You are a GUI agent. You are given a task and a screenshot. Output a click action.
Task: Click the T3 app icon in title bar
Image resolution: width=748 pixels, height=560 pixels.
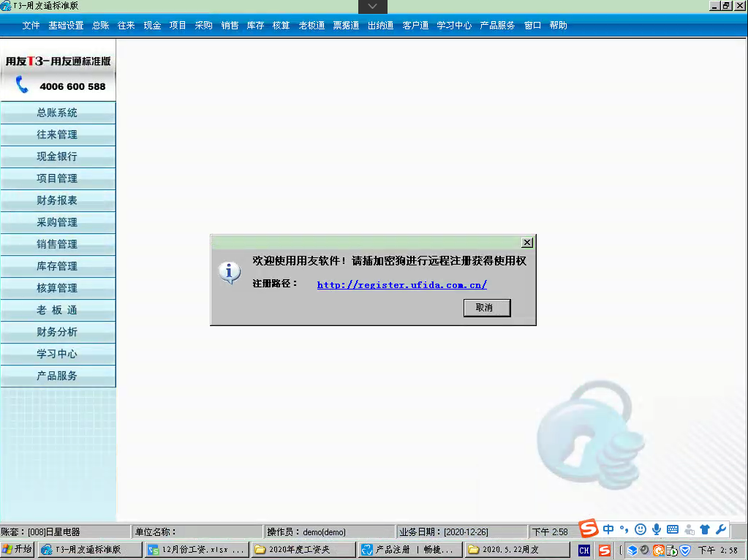point(6,6)
